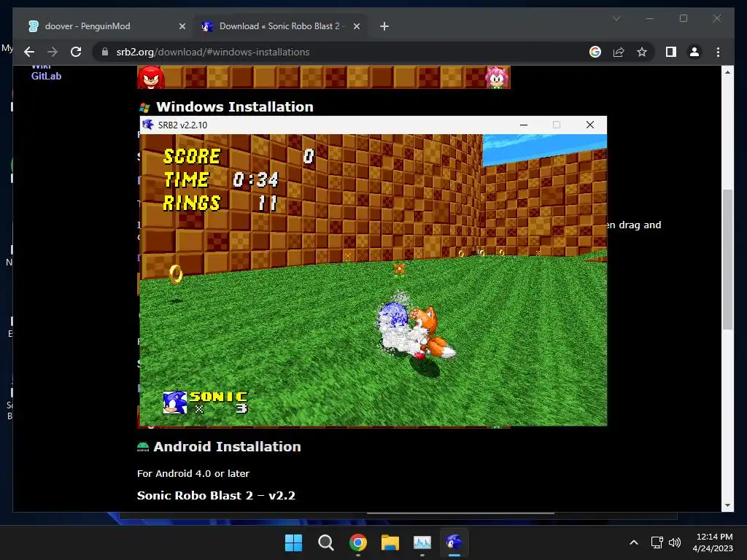
Task: Click the Google icon in address bar
Action: click(595, 52)
